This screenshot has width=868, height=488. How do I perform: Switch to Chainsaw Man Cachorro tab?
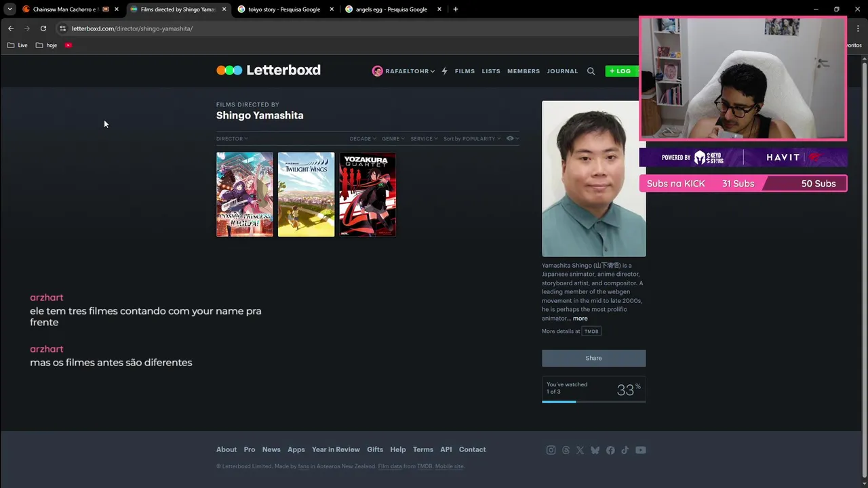click(65, 9)
